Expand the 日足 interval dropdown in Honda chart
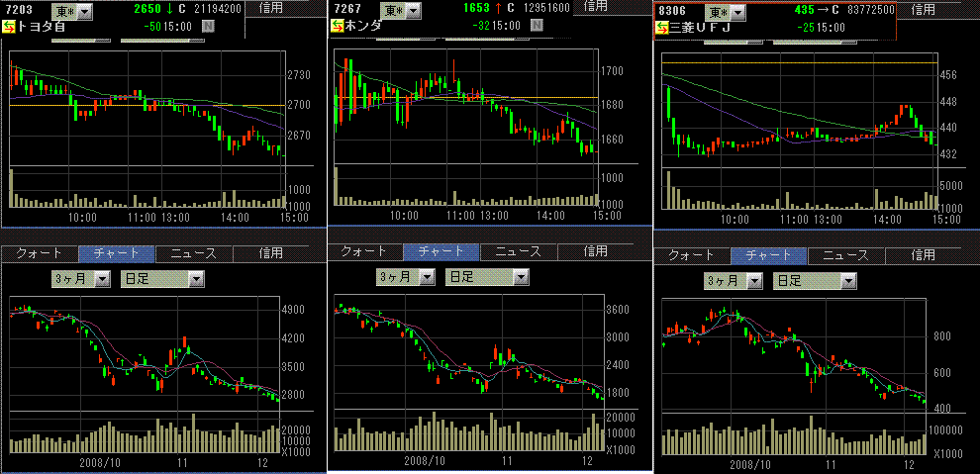The height and width of the screenshot is (474, 980). (522, 276)
